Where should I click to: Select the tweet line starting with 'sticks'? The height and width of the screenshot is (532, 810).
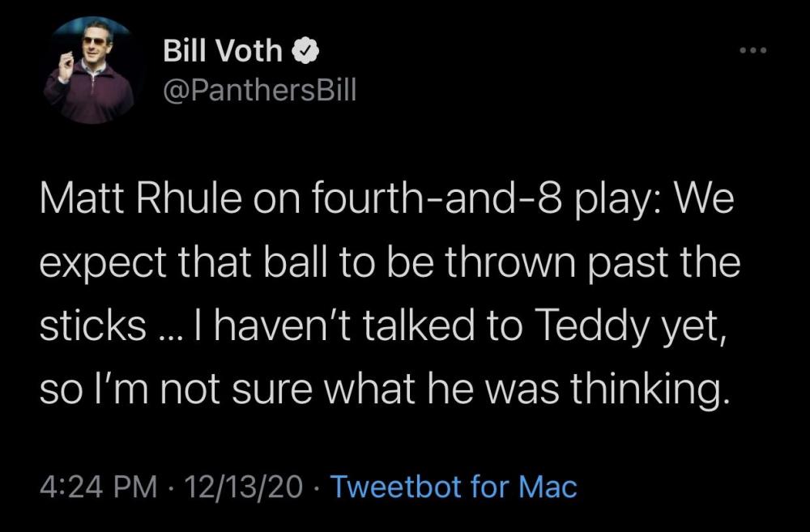[384, 326]
